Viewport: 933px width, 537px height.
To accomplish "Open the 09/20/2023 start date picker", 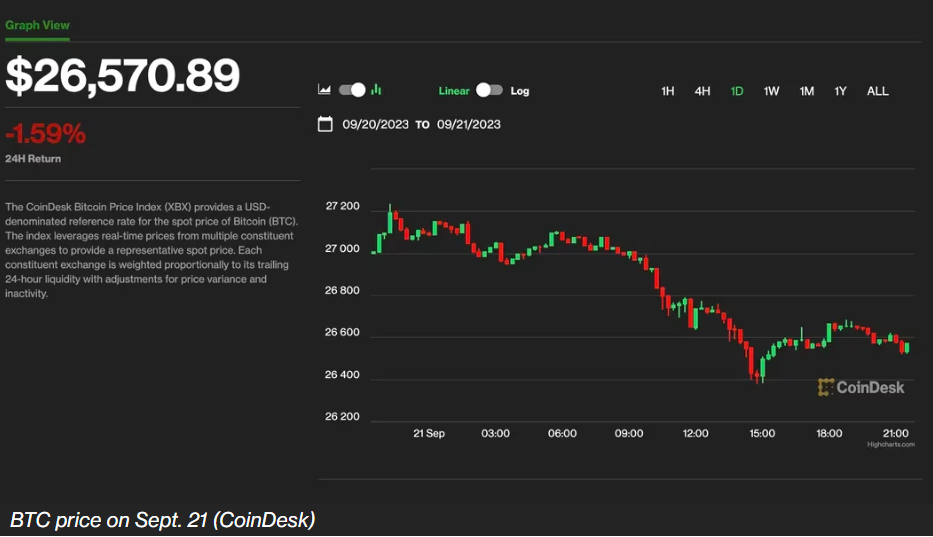I will (x=376, y=125).
